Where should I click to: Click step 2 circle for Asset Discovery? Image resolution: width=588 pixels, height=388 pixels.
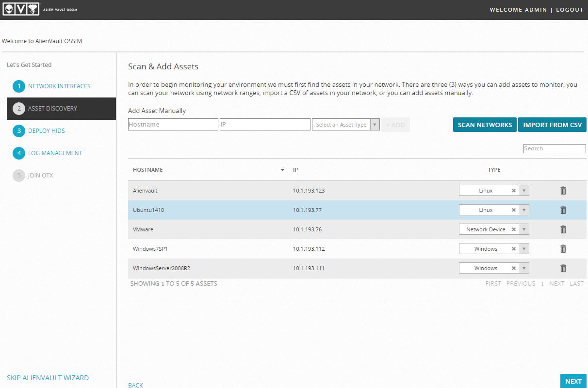(x=19, y=109)
